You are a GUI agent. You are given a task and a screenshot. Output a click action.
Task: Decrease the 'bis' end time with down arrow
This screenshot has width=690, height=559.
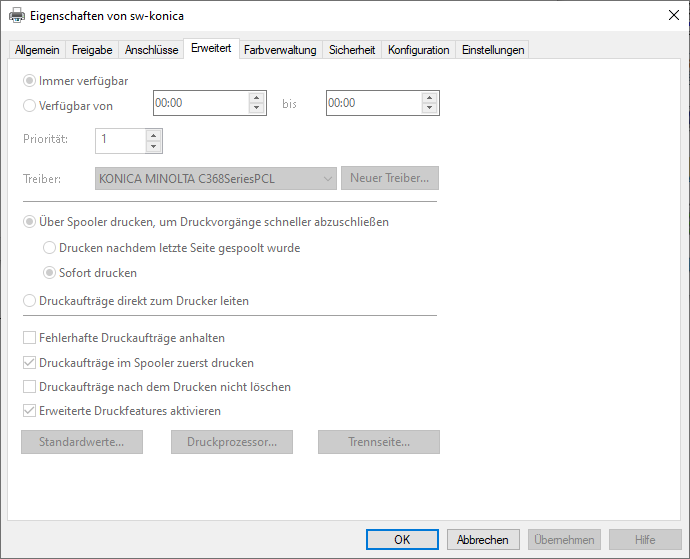(430, 109)
